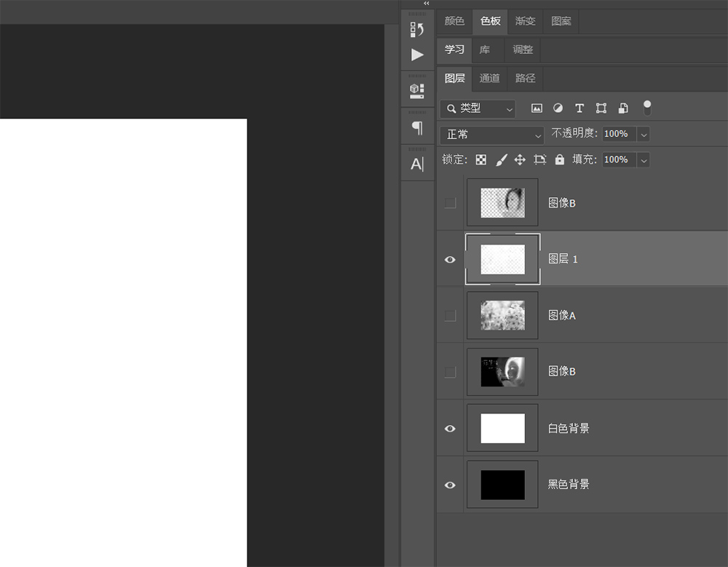This screenshot has width=728, height=567.
Task: Open the History panel icon
Action: 417,30
